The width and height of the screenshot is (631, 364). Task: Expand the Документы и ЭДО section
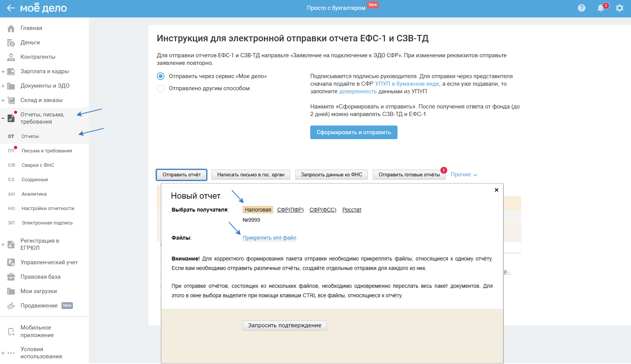pos(3,86)
